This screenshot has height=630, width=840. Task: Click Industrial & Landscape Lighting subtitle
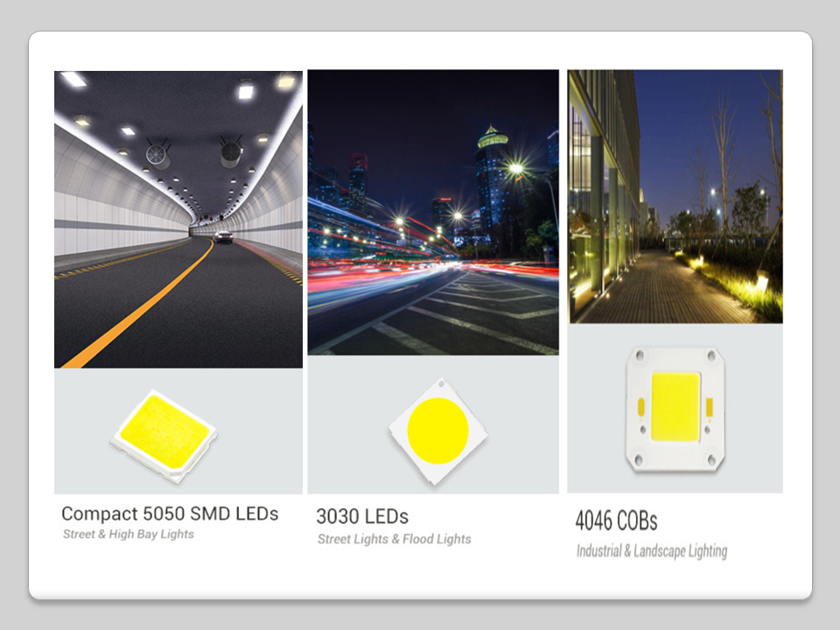(652, 551)
